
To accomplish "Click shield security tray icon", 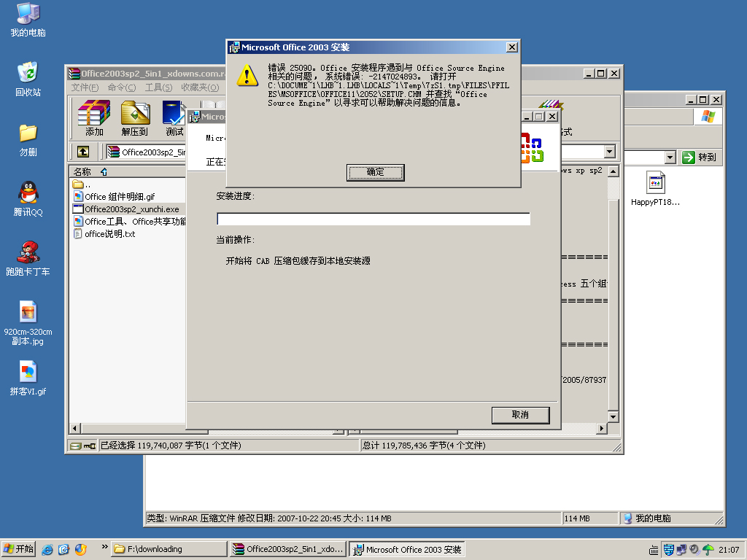I will coord(668,550).
